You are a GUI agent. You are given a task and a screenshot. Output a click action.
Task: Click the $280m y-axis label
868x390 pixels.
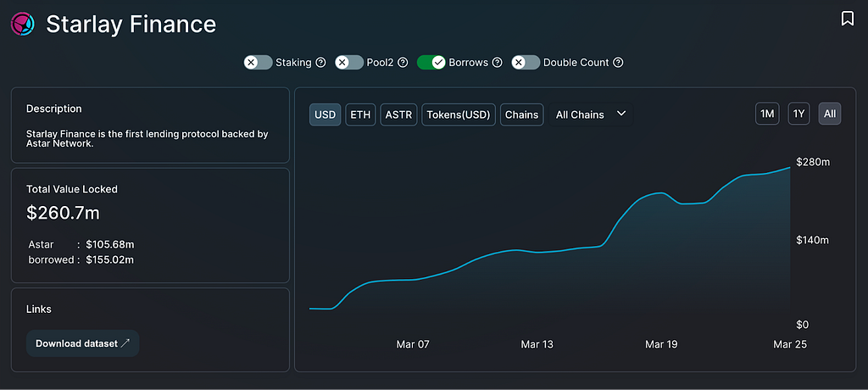pos(813,162)
